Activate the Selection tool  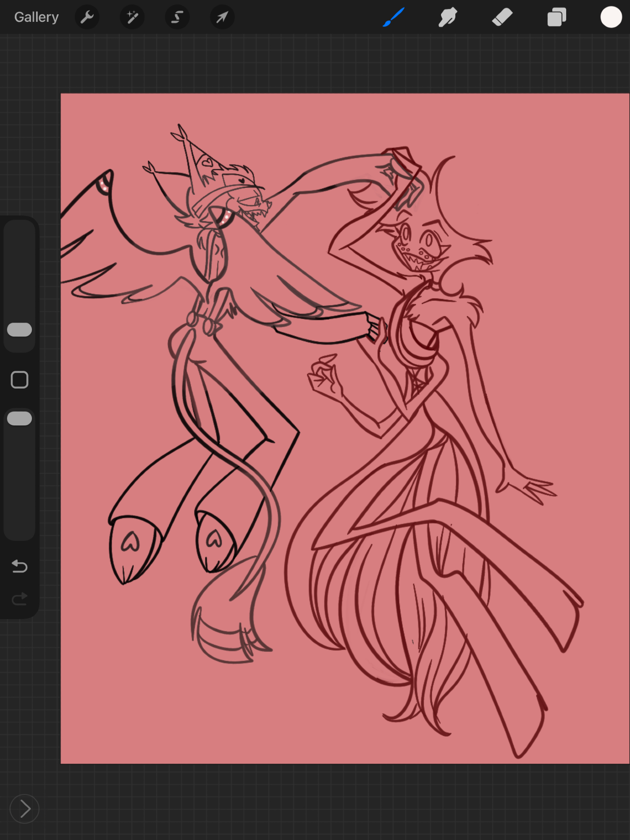[177, 18]
